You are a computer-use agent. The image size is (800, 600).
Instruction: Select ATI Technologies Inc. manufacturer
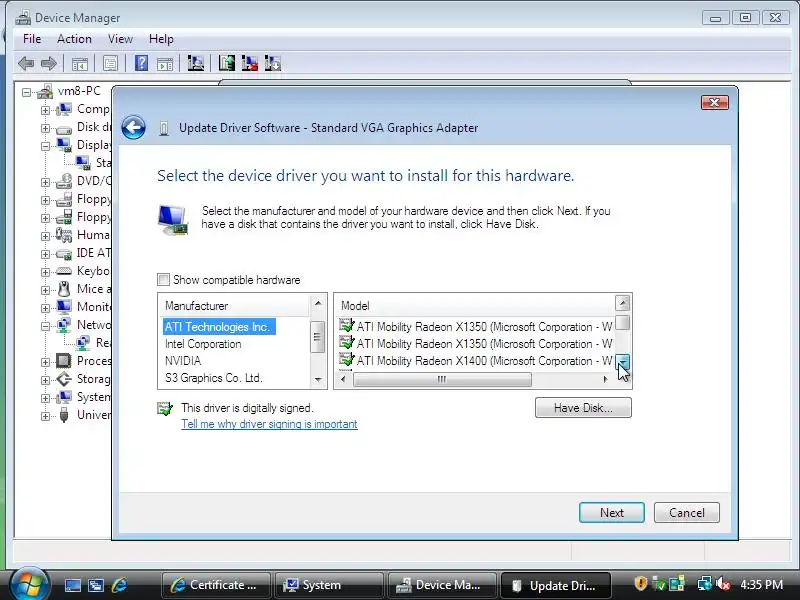(219, 327)
